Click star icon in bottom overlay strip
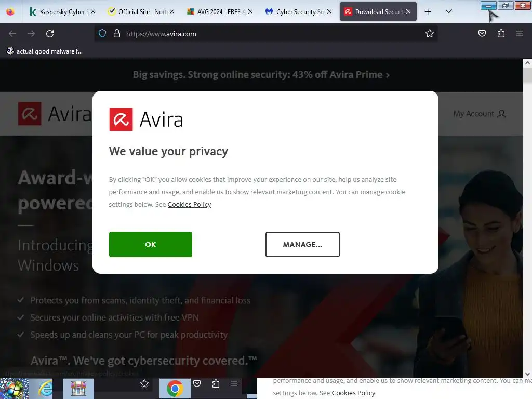This screenshot has width=532, height=399. coord(144,384)
